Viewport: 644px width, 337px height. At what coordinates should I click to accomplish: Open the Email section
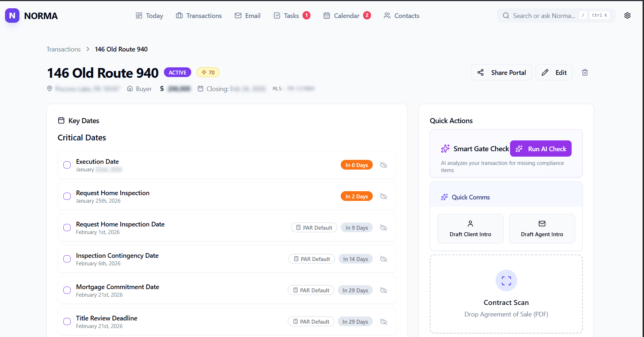[247, 15]
